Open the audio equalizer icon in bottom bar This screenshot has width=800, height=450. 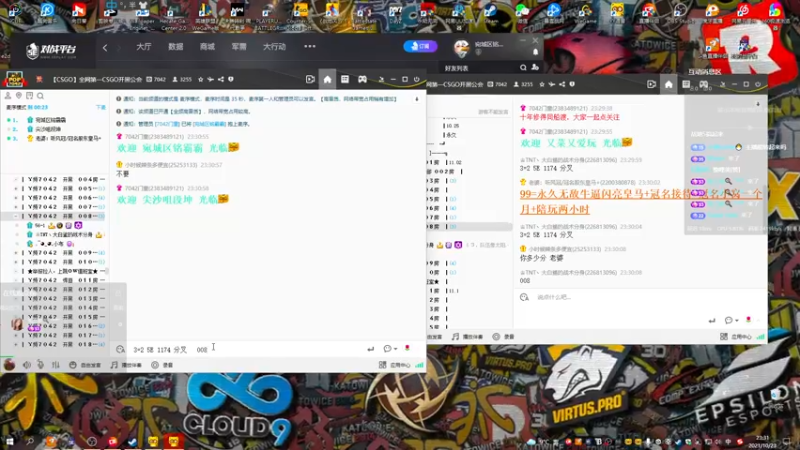point(56,365)
